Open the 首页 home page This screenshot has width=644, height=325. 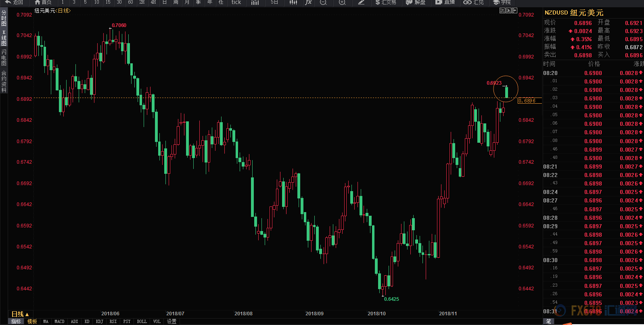point(43,2)
